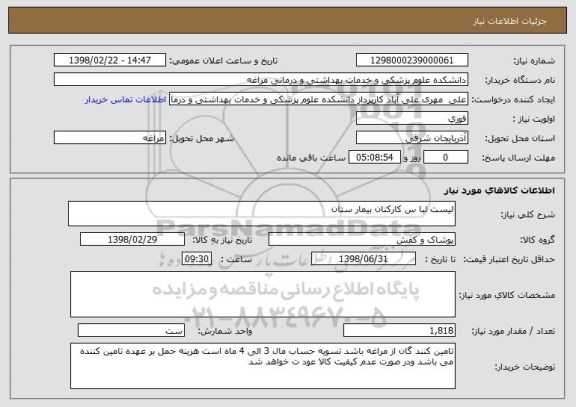Image resolution: width=576 pixels, height=407 pixels.
Task: Click the time field 09:30
Action: point(197,259)
